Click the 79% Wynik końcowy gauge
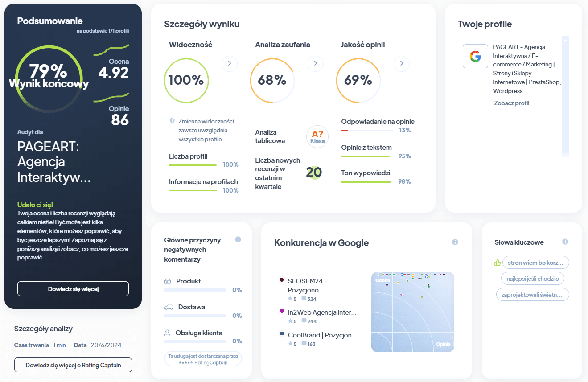Screen dimensions: 588x382 [x=48, y=79]
